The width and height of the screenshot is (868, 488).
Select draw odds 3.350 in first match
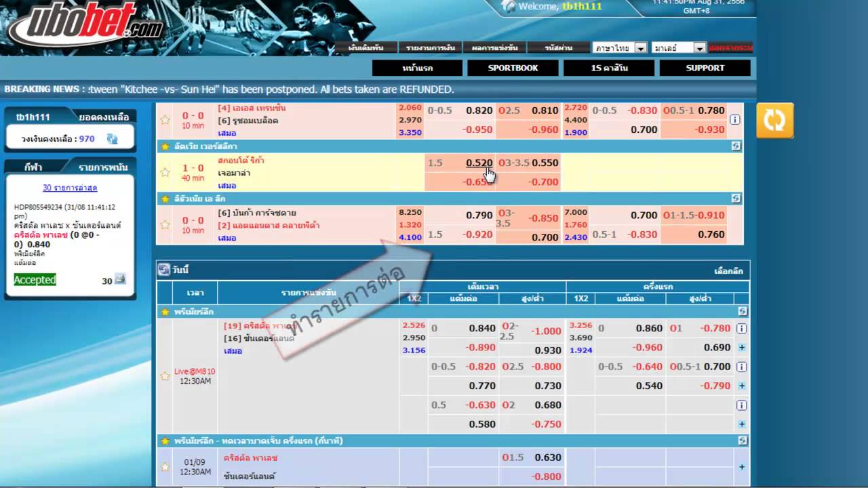click(410, 132)
